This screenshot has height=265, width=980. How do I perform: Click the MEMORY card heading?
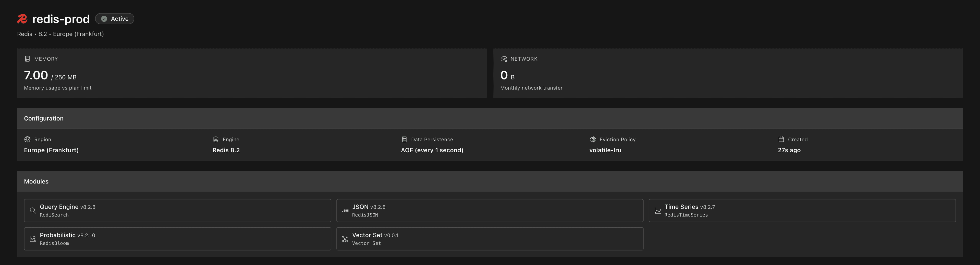click(46, 59)
